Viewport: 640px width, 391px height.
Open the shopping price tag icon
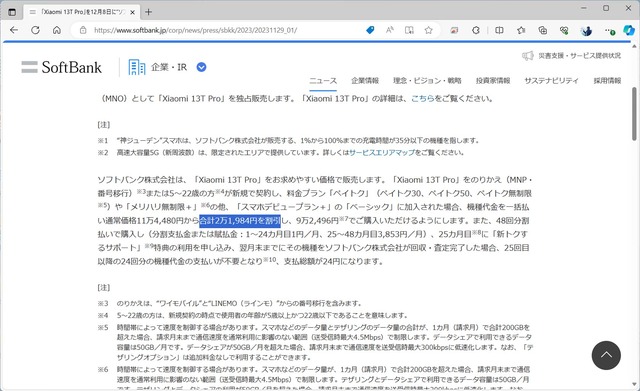coord(370,30)
